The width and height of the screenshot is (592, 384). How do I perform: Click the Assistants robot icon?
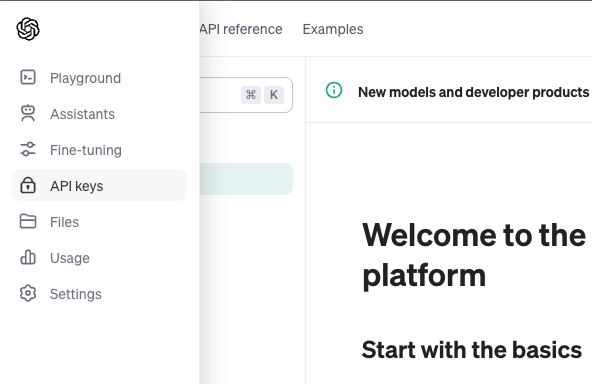[28, 113]
